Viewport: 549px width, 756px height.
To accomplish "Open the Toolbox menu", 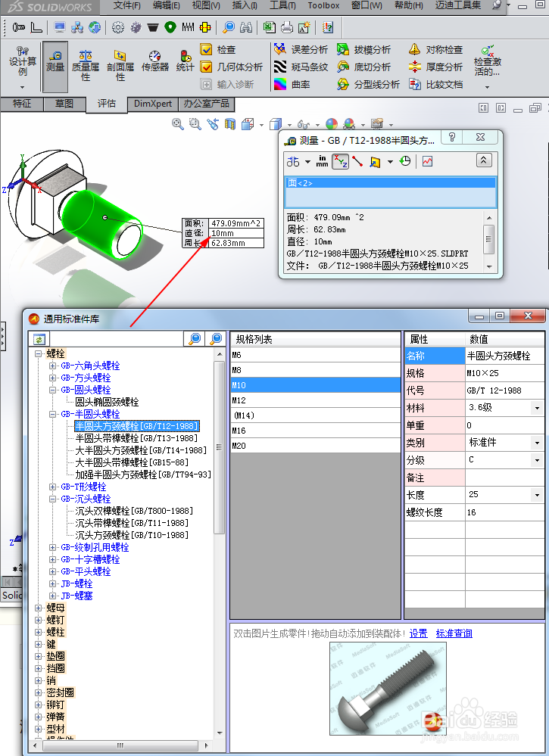I will pos(323,6).
